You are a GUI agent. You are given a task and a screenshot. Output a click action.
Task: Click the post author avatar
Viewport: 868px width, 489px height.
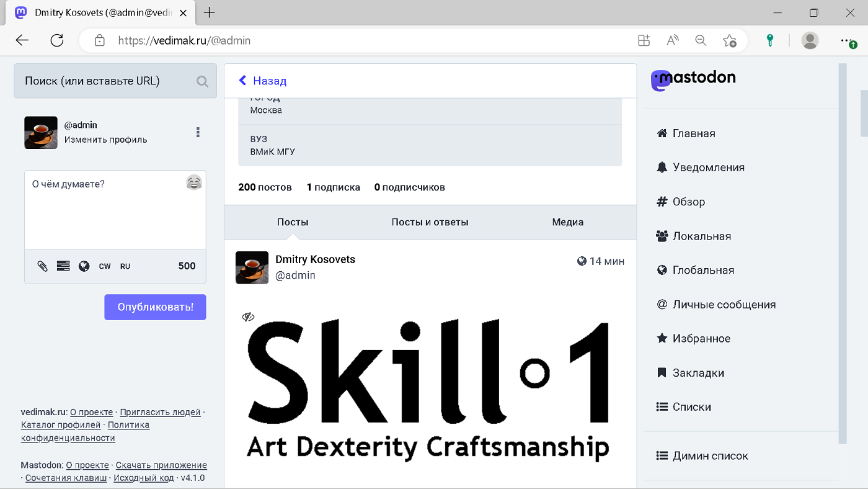252,267
